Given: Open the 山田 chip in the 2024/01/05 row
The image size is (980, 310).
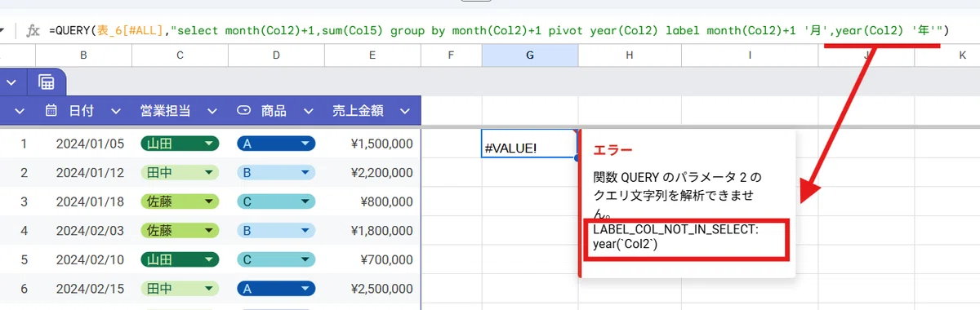Looking at the screenshot, I should pyautogui.click(x=180, y=144).
